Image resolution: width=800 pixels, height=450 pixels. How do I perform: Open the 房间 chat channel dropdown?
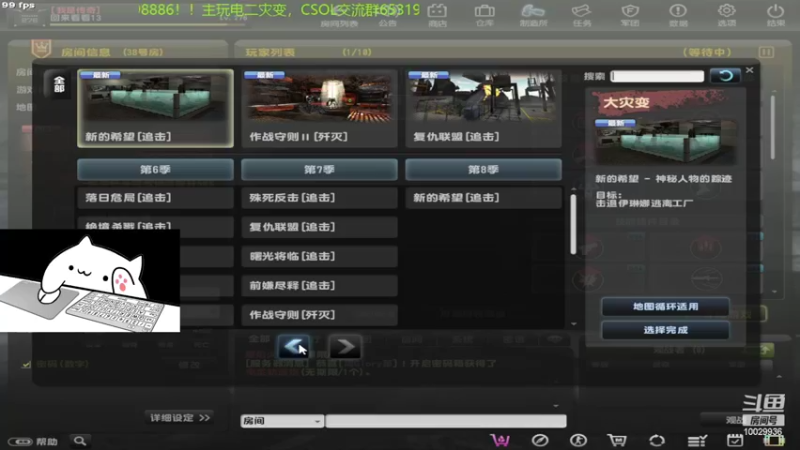pyautogui.click(x=282, y=421)
